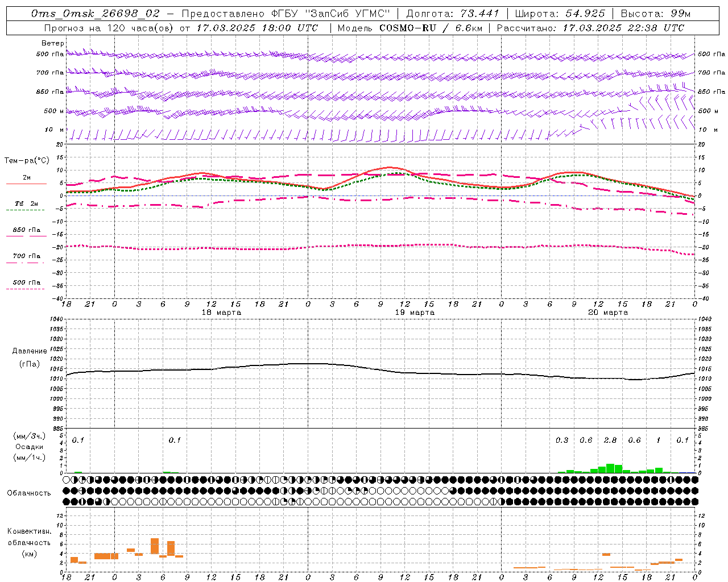728x582 pixels.
Task: Click the 0.3 precipitation total value
Action: click(x=562, y=440)
